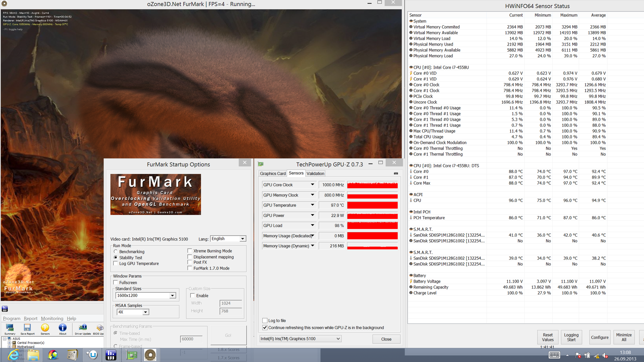Select Stability Test run mode

(128, 258)
